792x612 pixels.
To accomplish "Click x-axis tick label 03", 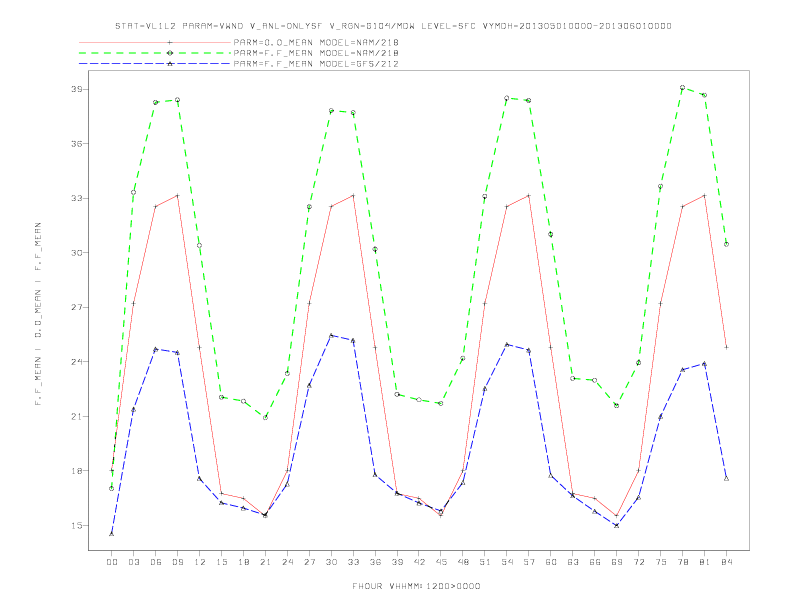I will 133,562.
